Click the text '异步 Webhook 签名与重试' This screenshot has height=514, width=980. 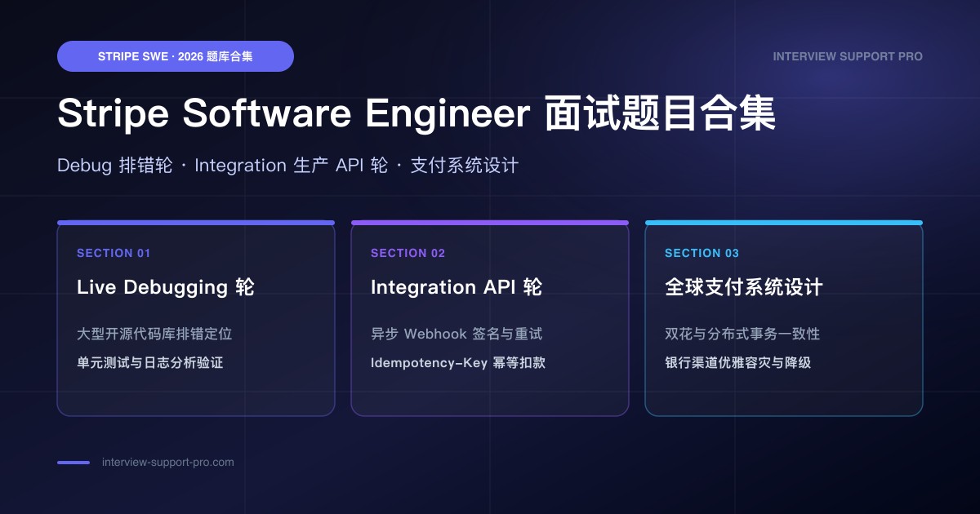pos(457,334)
